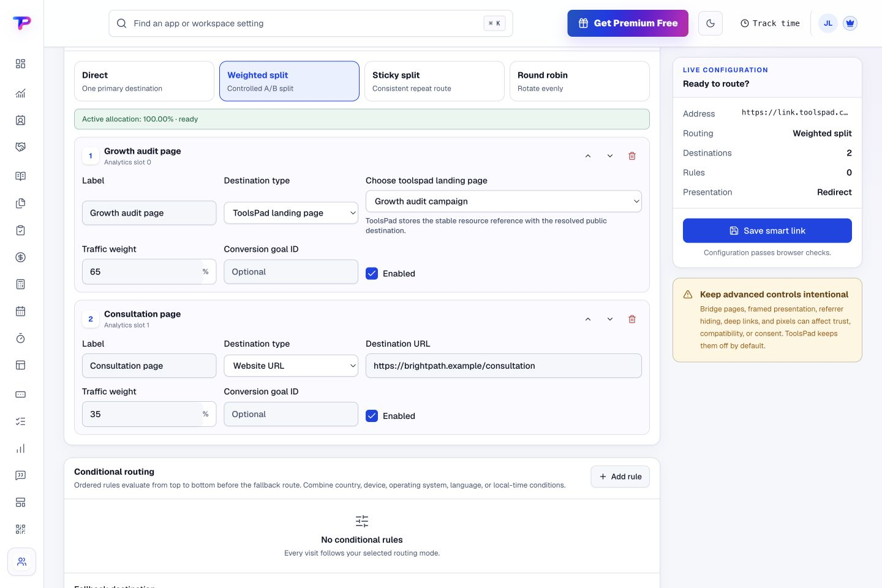Screen dimensions: 882x588
Task: Edit the Growth audit page label field
Action: click(149, 213)
